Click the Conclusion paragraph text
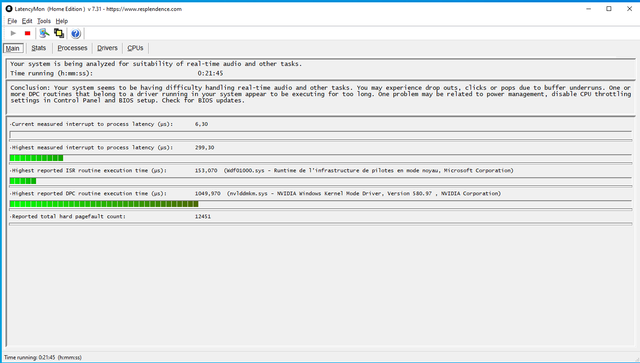 (x=320, y=94)
